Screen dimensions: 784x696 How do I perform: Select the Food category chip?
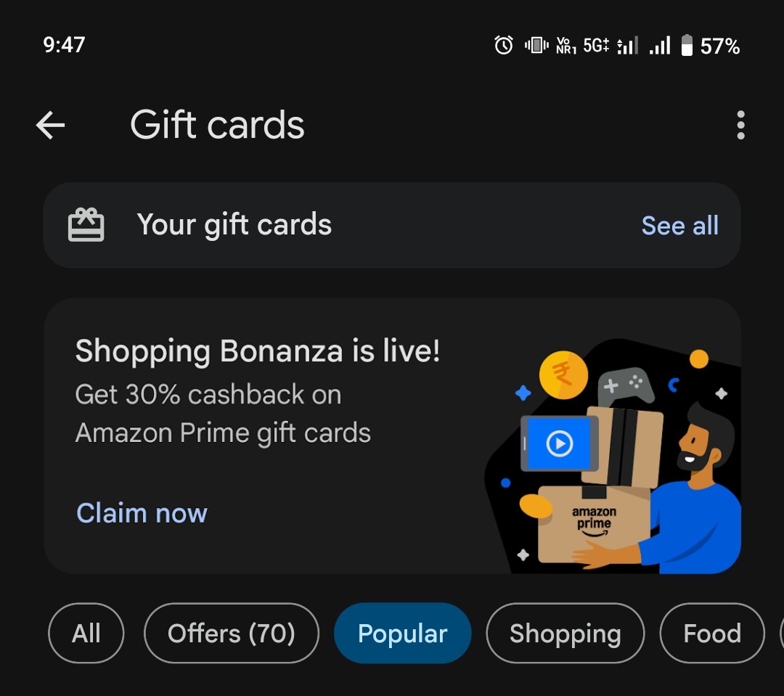[x=712, y=633]
